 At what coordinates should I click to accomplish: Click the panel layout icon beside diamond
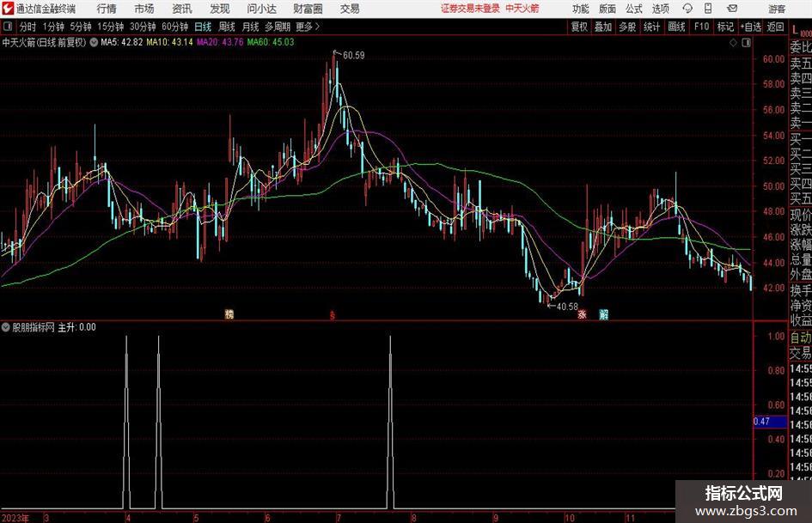click(x=746, y=43)
